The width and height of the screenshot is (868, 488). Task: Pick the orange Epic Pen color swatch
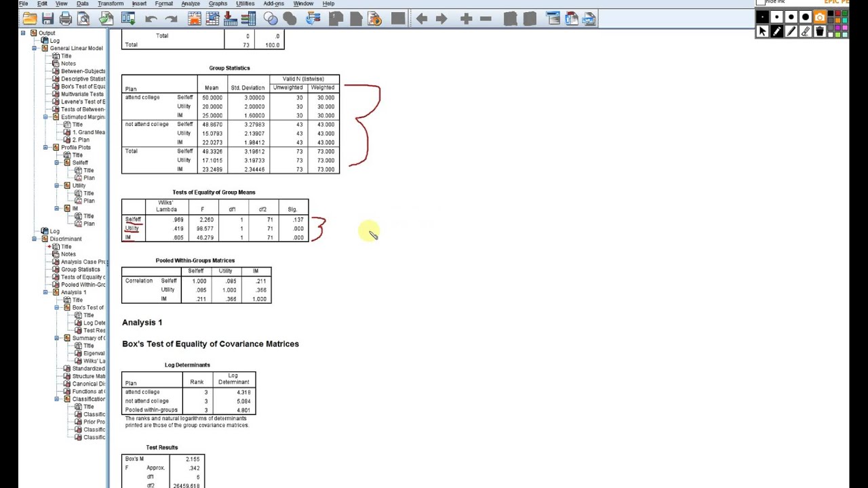837,20
